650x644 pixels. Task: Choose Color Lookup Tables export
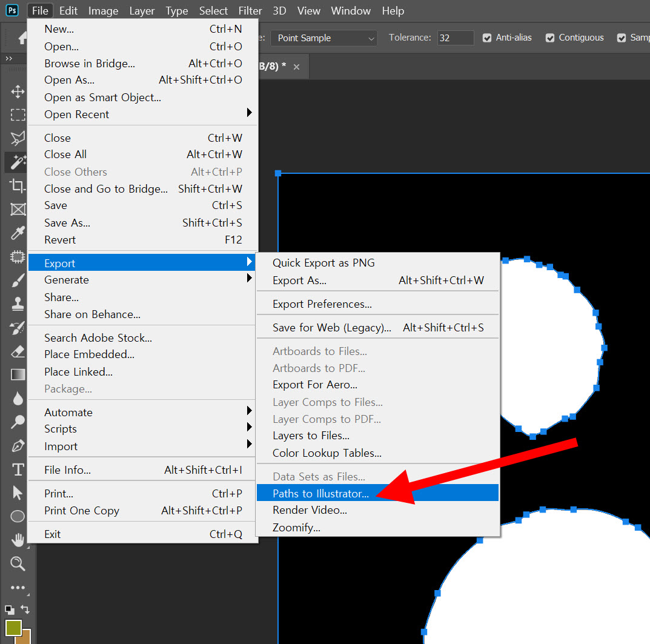377,453
